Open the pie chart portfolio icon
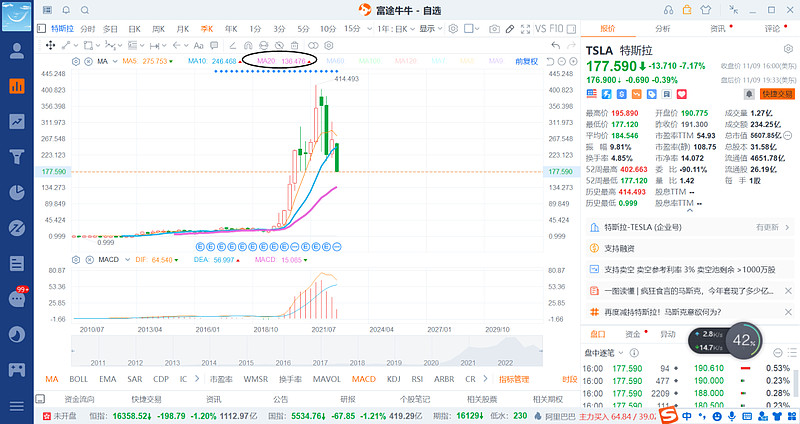The width and height of the screenshot is (800, 424). point(17,192)
